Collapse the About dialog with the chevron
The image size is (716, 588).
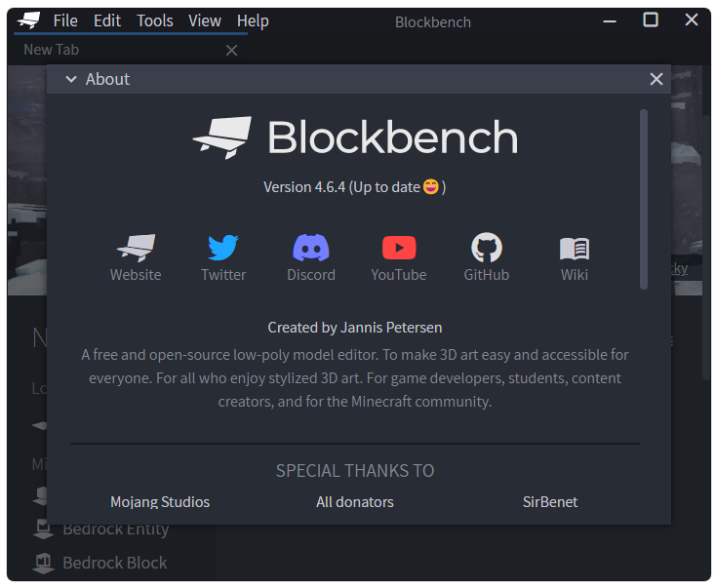coord(71,79)
